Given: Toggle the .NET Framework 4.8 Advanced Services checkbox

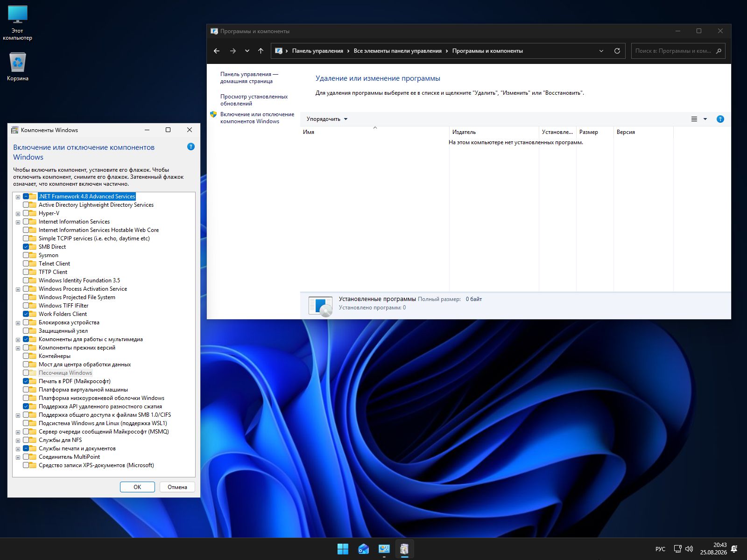Looking at the screenshot, I should pyautogui.click(x=26, y=196).
